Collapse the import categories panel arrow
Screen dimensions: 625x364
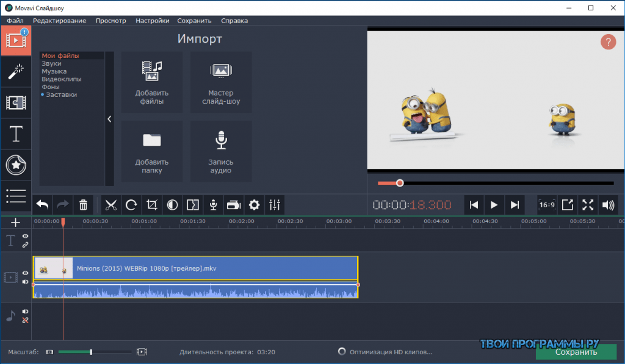[109, 119]
